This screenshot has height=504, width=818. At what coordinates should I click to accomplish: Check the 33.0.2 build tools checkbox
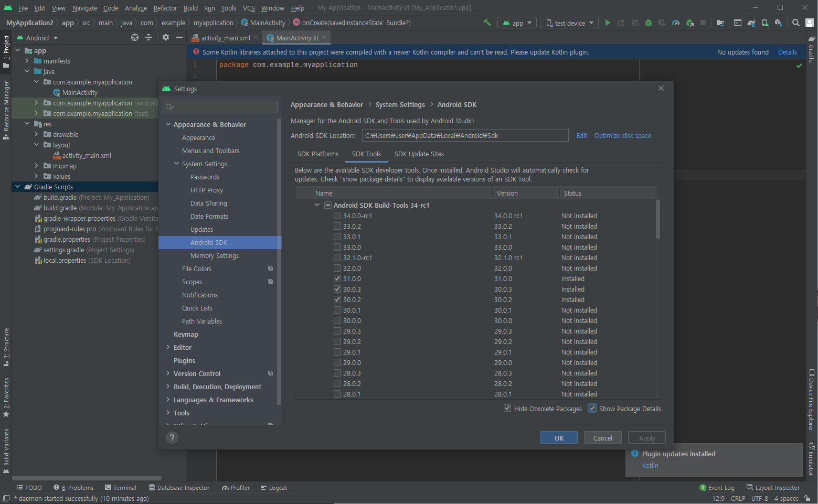[x=337, y=226]
